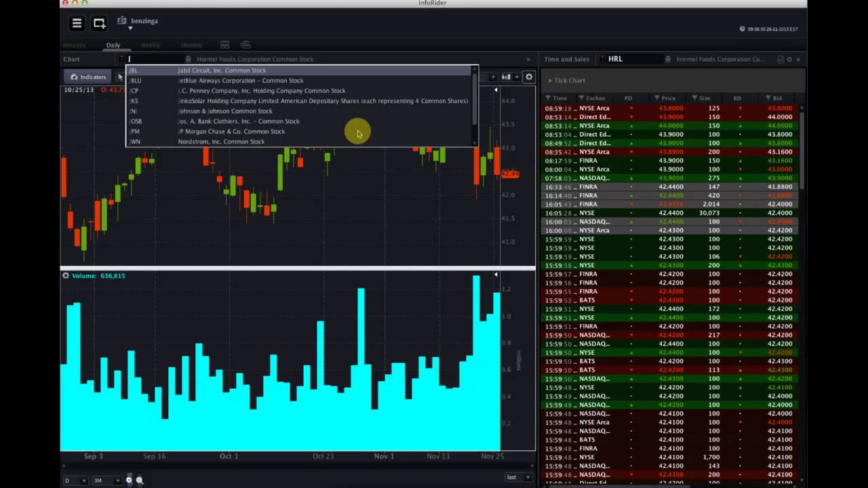This screenshot has width=868, height=488.
Task: Click the second layout icon after Monthly
Action: point(245,45)
